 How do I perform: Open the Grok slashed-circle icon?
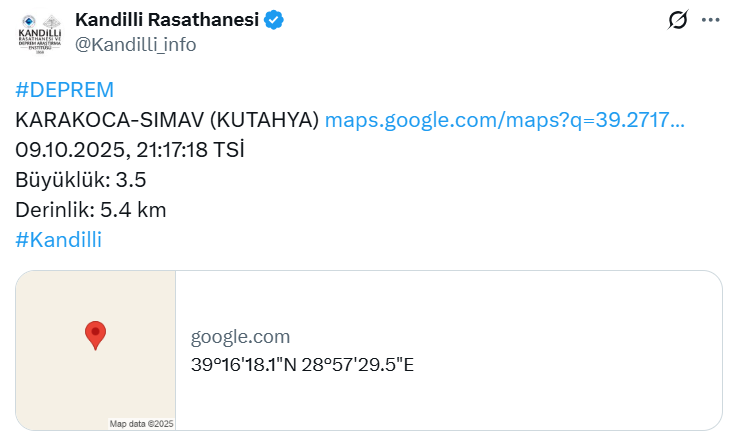pos(677,20)
